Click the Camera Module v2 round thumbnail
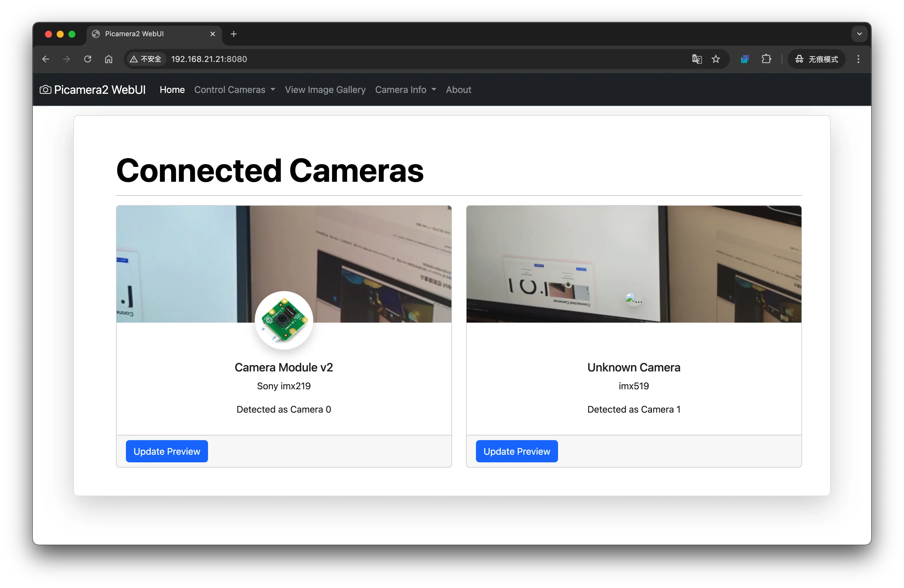The image size is (904, 588). [284, 320]
